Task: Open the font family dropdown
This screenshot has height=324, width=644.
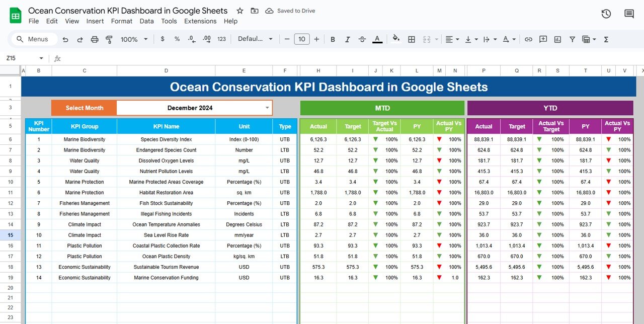Action: [255, 39]
